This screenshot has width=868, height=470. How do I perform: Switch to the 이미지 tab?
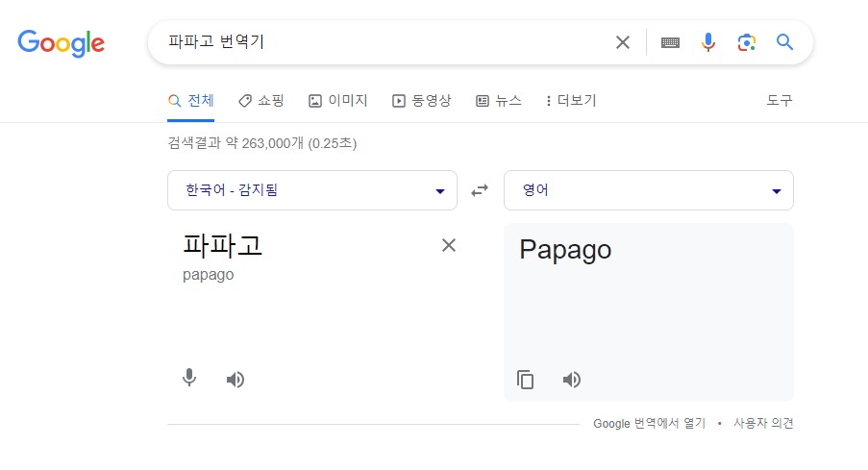[x=338, y=101]
